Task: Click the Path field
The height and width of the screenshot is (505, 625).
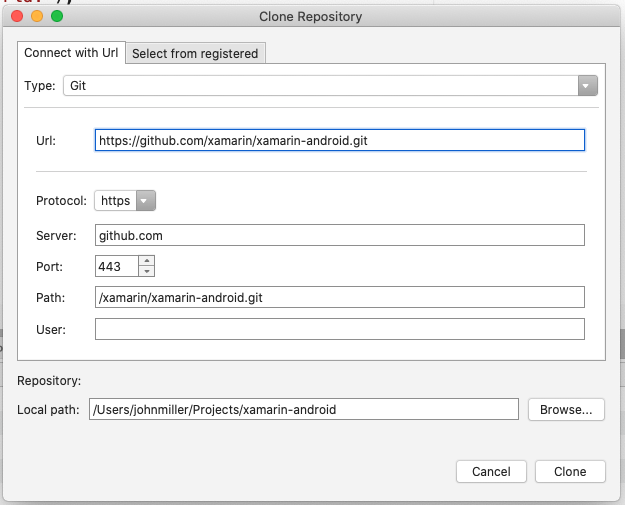Action: 340,297
